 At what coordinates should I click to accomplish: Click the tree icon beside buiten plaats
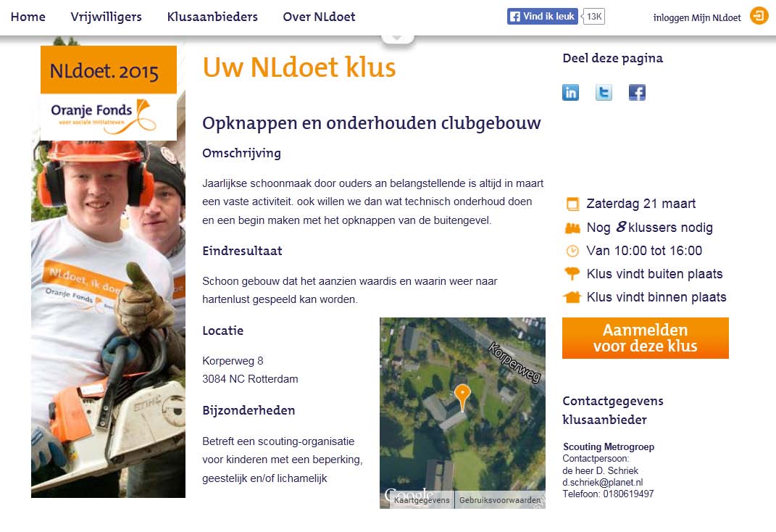[572, 274]
